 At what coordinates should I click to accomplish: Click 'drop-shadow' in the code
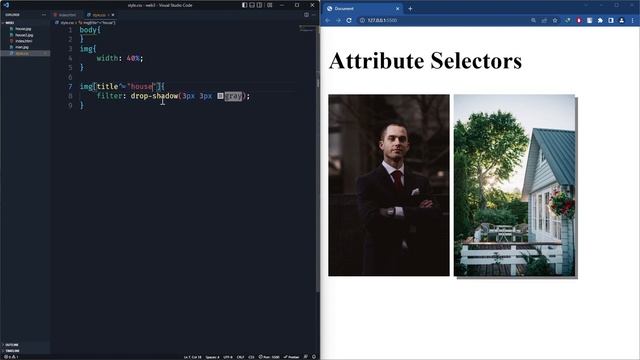click(154, 96)
